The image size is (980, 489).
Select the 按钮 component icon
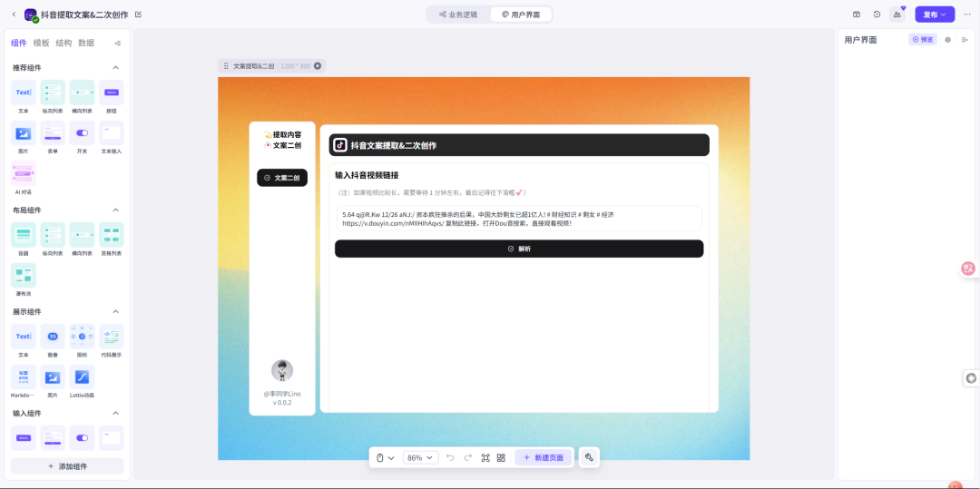pos(112,93)
